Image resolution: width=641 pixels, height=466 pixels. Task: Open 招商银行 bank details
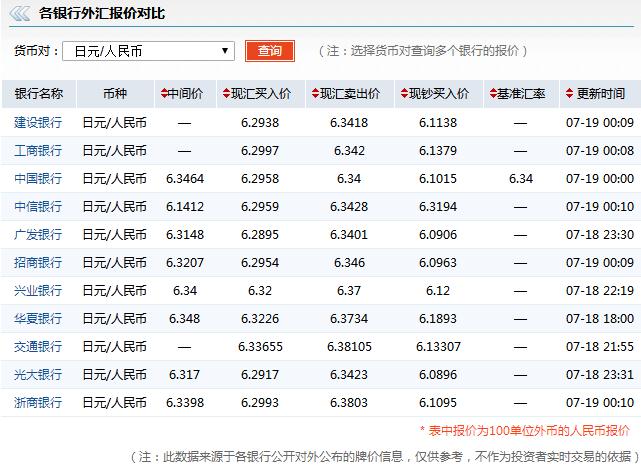(x=38, y=262)
